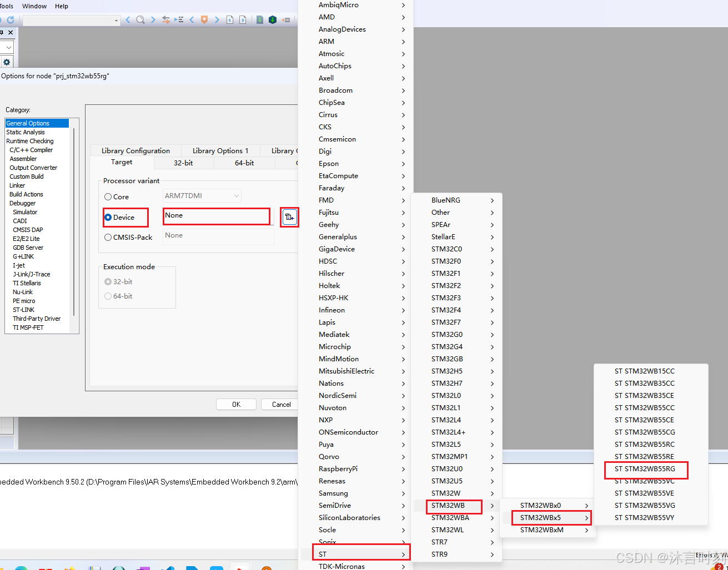Click the Cancel button
This screenshot has width=728, height=570.
pos(281,405)
